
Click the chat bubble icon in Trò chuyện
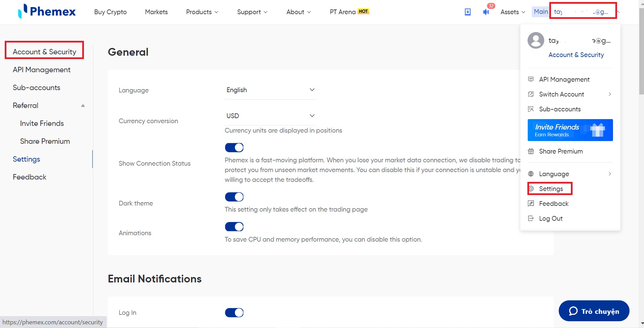(573, 311)
